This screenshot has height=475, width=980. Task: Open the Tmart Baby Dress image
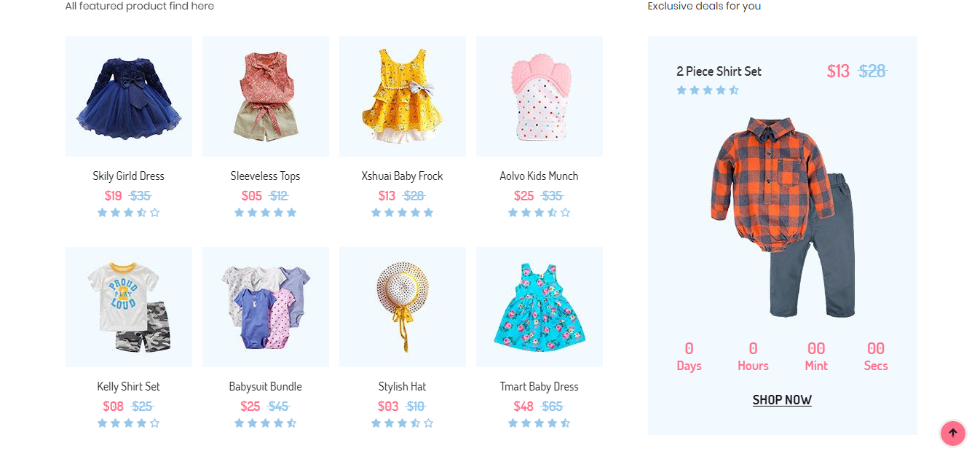click(540, 307)
